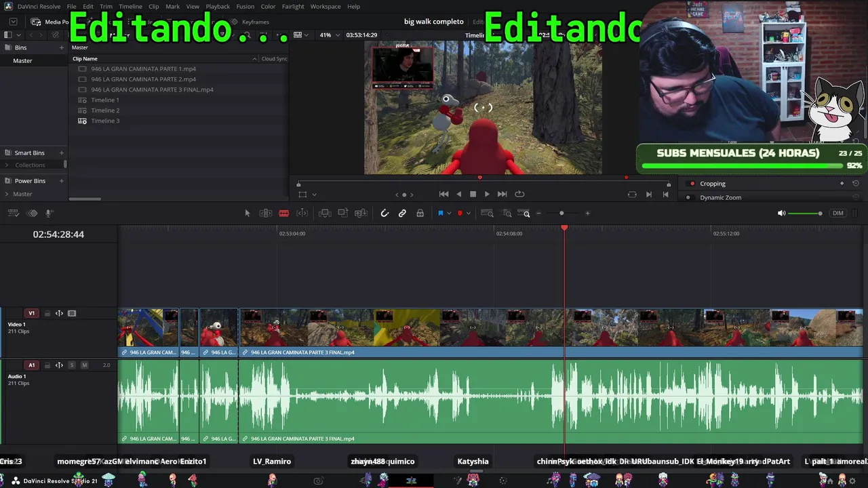The height and width of the screenshot is (488, 868).
Task: Add a blue flag to the clip
Action: pyautogui.click(x=440, y=213)
